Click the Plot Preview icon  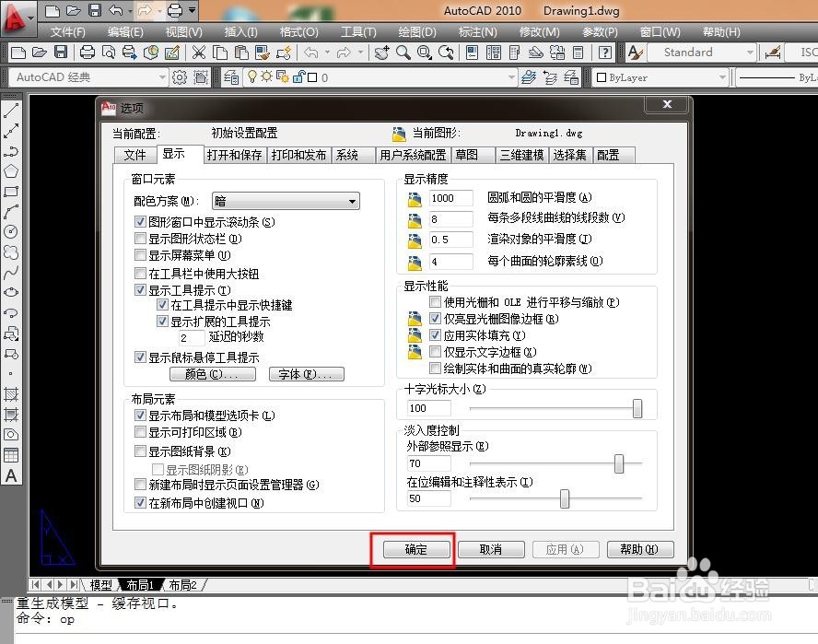coord(109,53)
